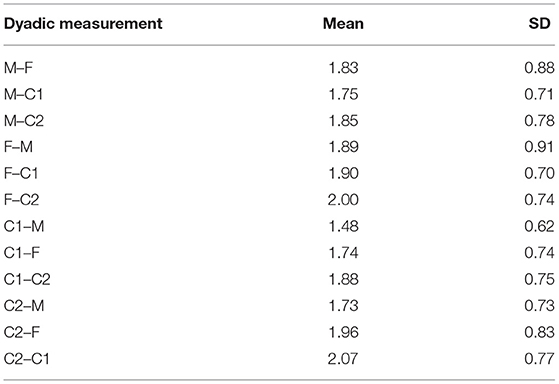The image size is (559, 384).
Task: Select the C1–C2 row label
Action: [x=27, y=279]
